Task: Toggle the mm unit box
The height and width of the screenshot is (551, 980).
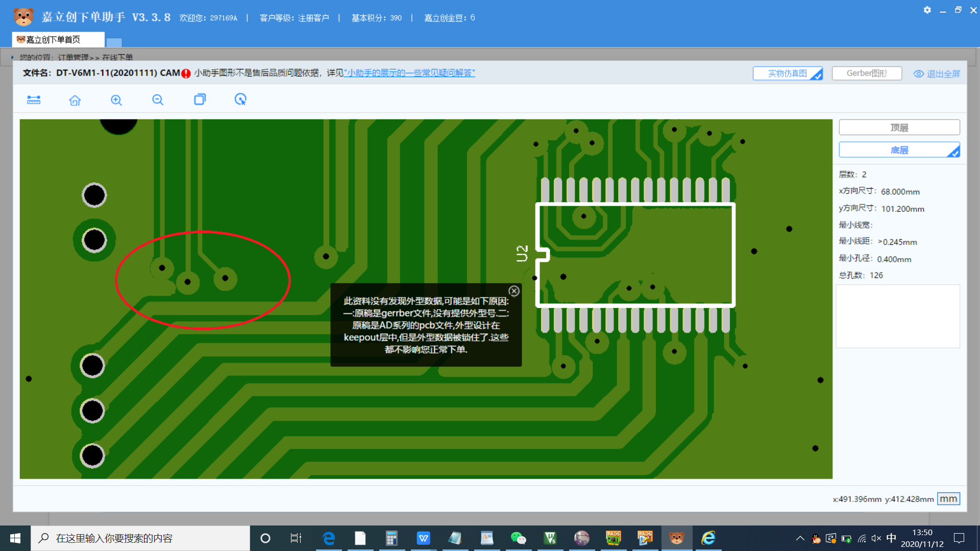Action: pos(948,499)
